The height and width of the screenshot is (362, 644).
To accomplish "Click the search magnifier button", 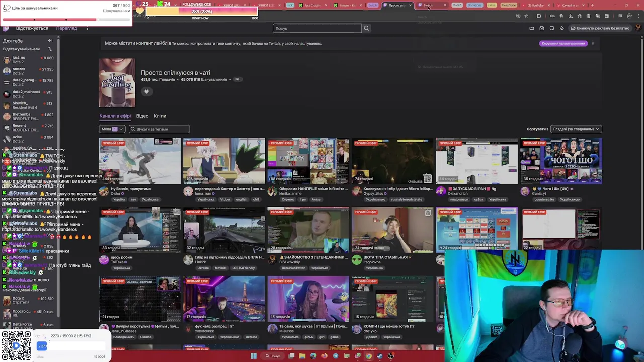I will tap(366, 28).
